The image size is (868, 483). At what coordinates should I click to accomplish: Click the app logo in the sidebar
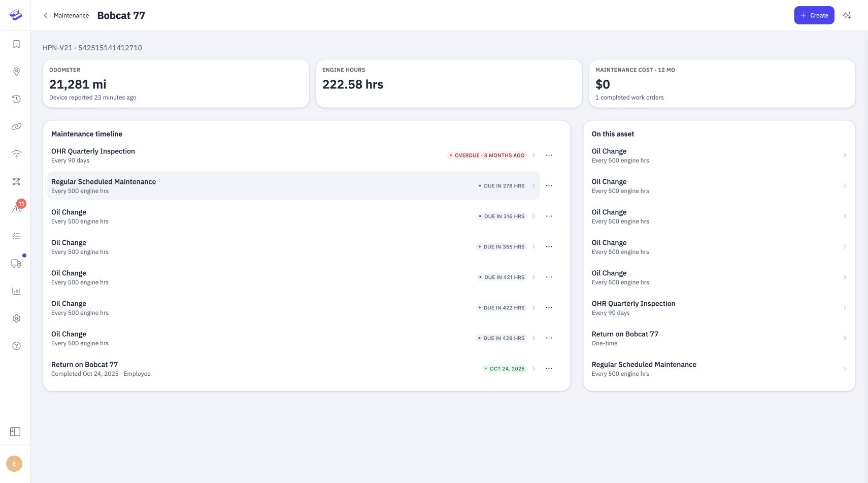click(16, 15)
